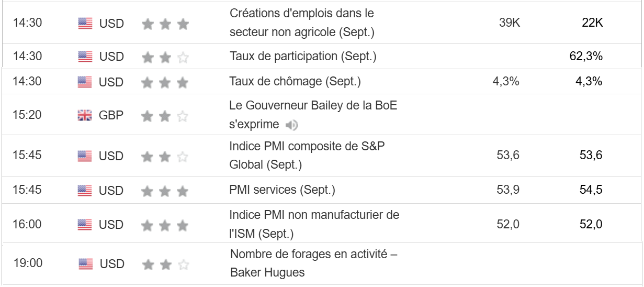Screen dimensions: 644x287
Task: Click the US flag in ISM non manufacturier row
Action: tap(85, 225)
